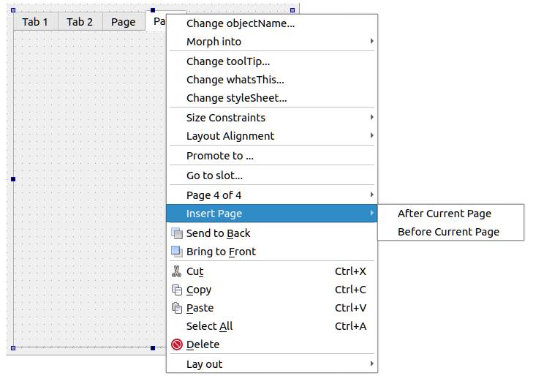Expand the Lay out submenu arrow
Screen dimensions: 544x392
[371, 363]
